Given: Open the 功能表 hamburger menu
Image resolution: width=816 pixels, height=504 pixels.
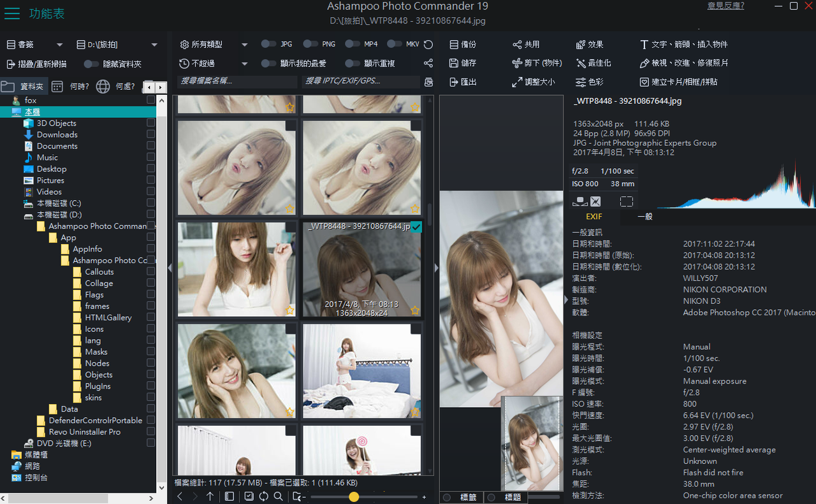Looking at the screenshot, I should point(12,13).
